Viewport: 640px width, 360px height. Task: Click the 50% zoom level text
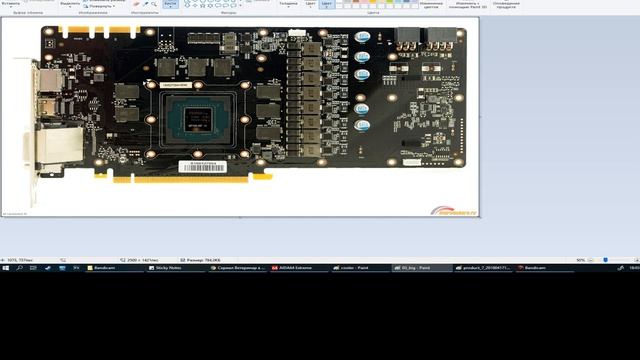pos(580,260)
